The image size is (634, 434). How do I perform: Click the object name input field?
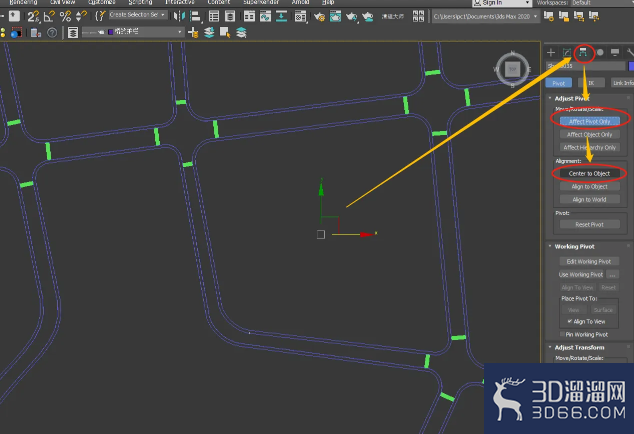coord(585,66)
